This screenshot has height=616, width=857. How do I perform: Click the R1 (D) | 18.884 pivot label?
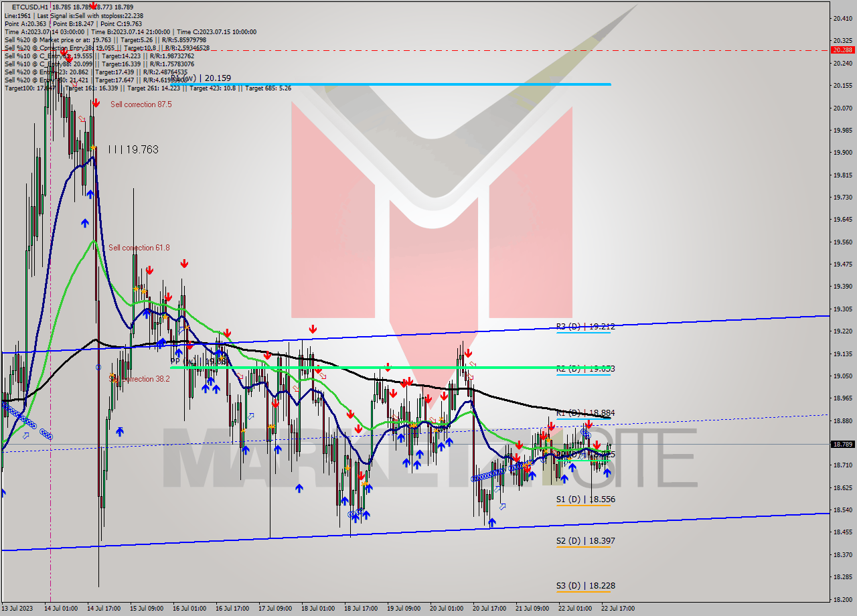tap(585, 413)
